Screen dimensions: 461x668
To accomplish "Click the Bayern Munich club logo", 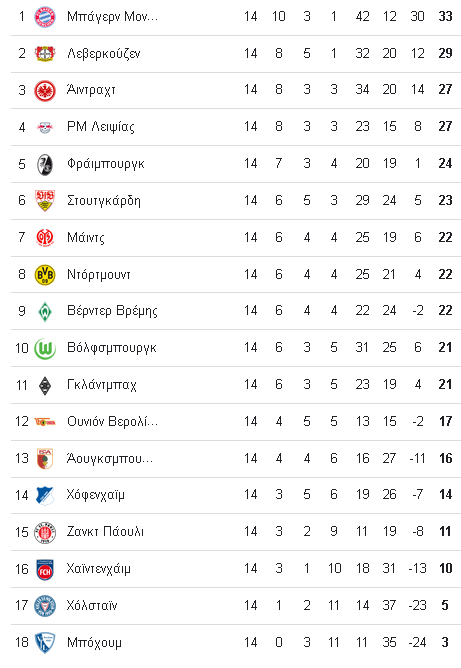I will [x=45, y=17].
